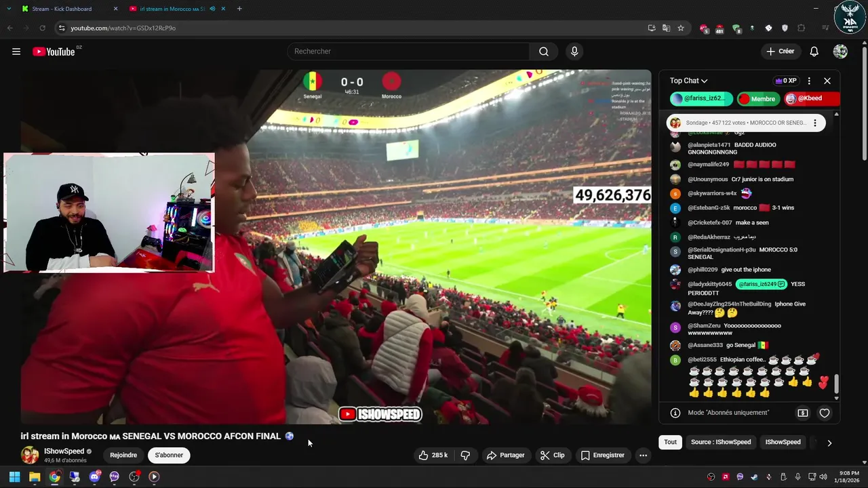868x488 pixels.
Task: Click the live chat scrollbar thumb
Action: [836, 384]
